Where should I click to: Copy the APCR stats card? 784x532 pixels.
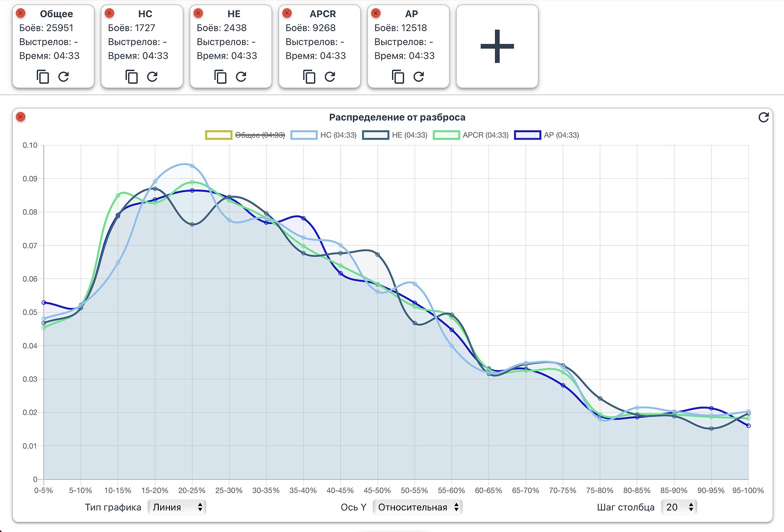pyautogui.click(x=309, y=77)
